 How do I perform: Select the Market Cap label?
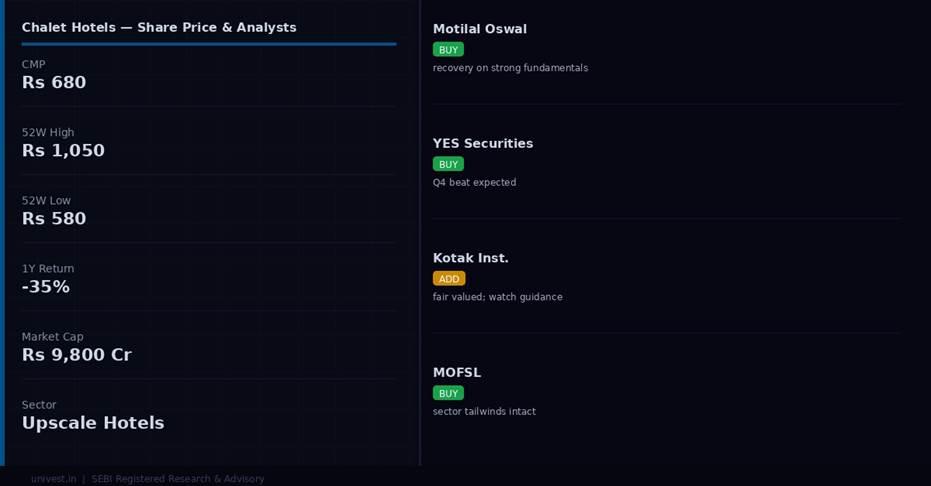53,336
